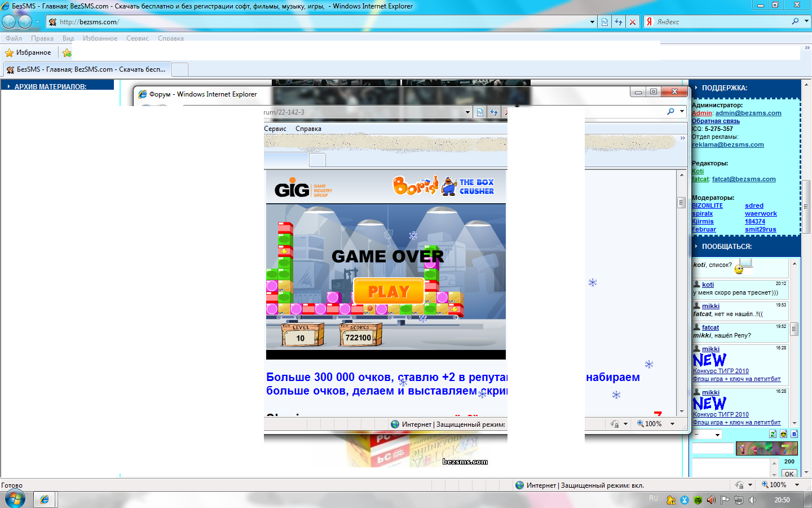Open the chat smileys icon
The image size is (812, 508).
(783, 434)
